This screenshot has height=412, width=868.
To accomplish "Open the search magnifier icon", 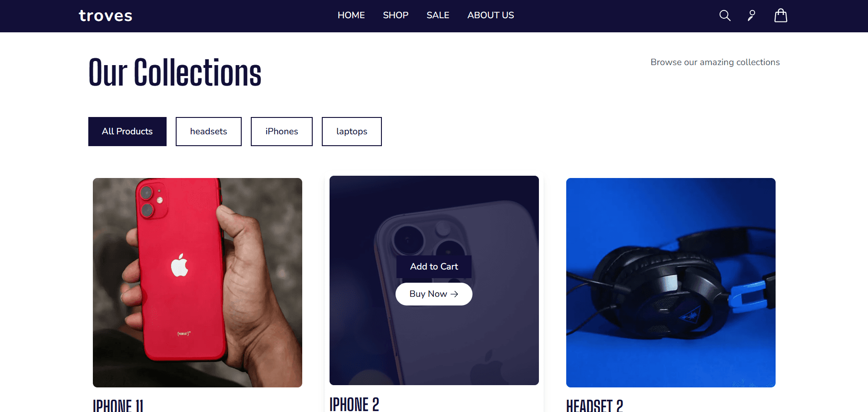I will [x=725, y=16].
